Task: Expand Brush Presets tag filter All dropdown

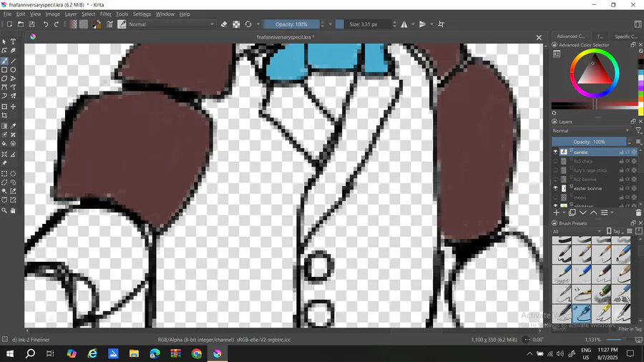Action: [577, 232]
